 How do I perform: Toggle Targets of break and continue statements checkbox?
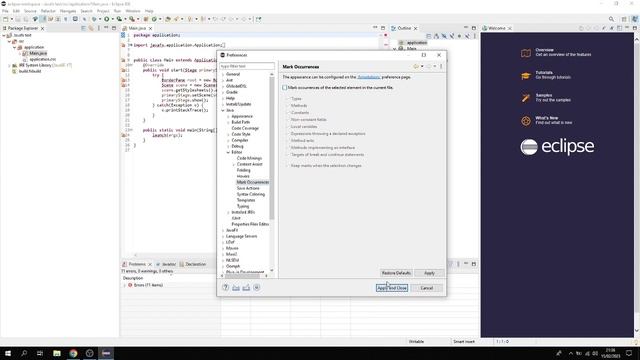pyautogui.click(x=287, y=154)
